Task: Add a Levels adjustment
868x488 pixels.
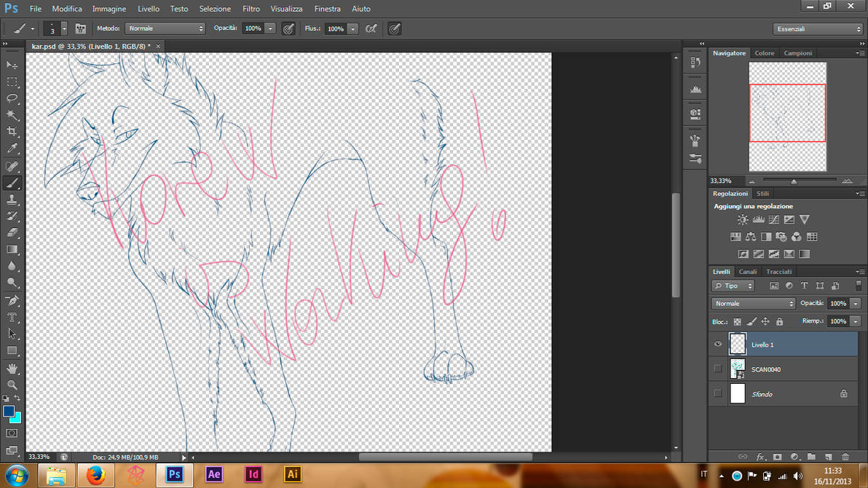Action: coord(758,220)
